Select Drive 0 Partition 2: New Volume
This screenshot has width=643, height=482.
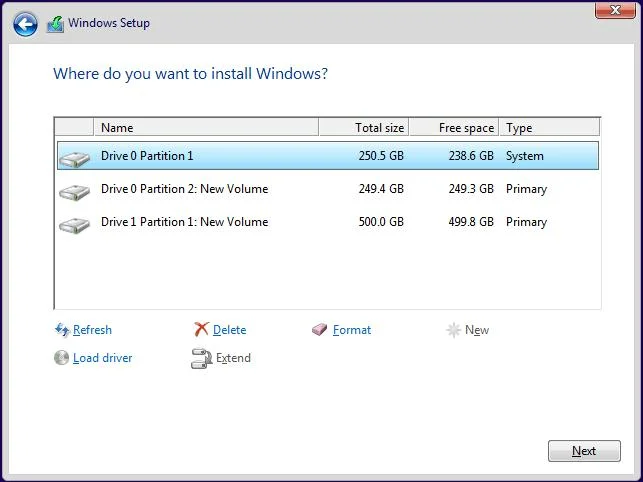point(184,189)
